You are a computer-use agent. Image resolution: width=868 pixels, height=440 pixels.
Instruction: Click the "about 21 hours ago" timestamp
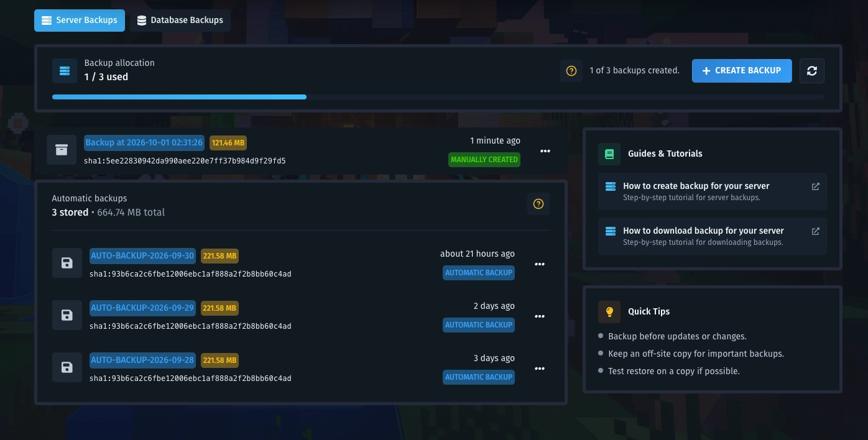tap(478, 254)
